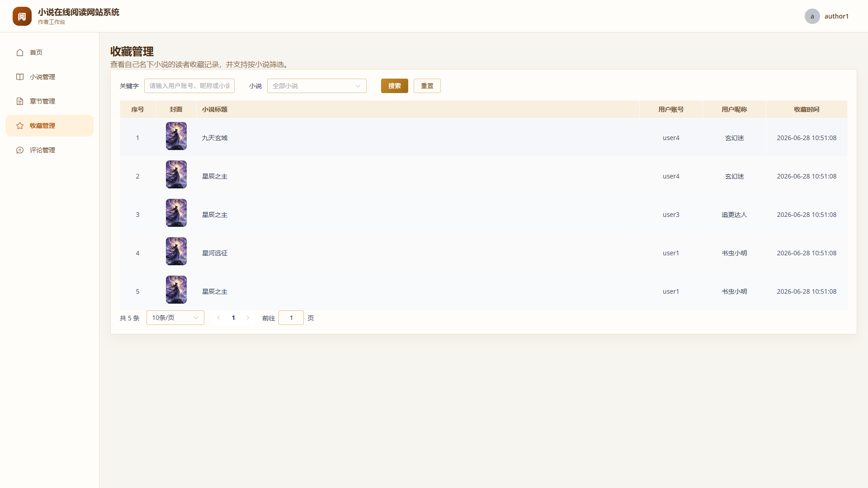Click the document icon for 章节管理
Screen dimensions: 868x488
20,101
